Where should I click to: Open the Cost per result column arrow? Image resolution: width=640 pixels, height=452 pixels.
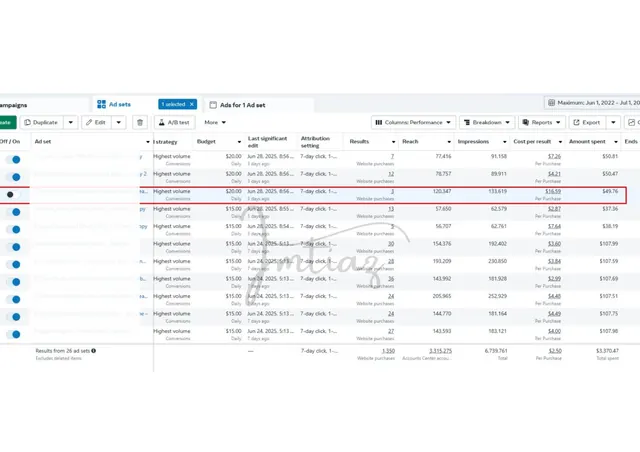[x=560, y=142]
